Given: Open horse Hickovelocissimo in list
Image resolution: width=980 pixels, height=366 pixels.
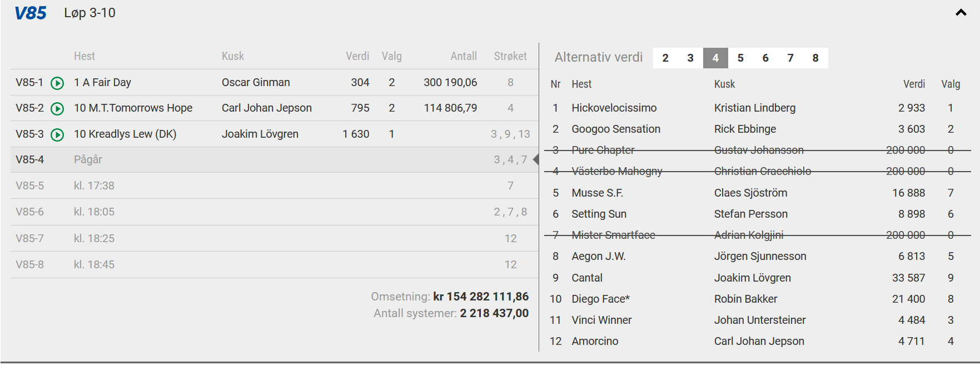Looking at the screenshot, I should (614, 108).
